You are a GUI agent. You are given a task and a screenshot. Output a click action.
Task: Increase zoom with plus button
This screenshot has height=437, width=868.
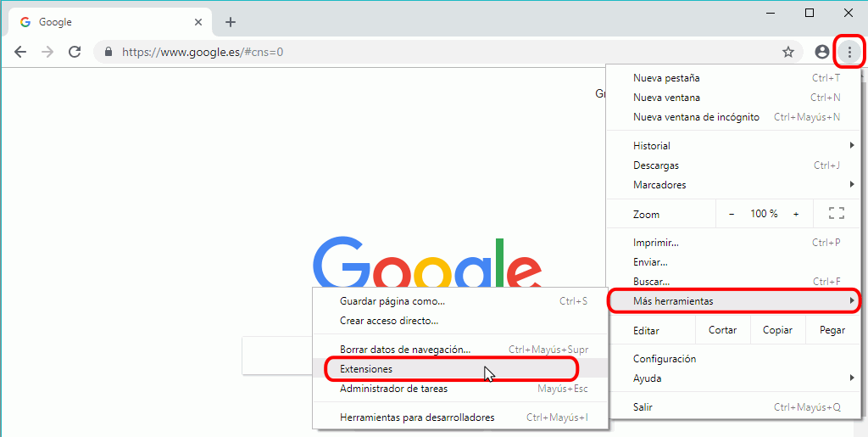pyautogui.click(x=796, y=214)
